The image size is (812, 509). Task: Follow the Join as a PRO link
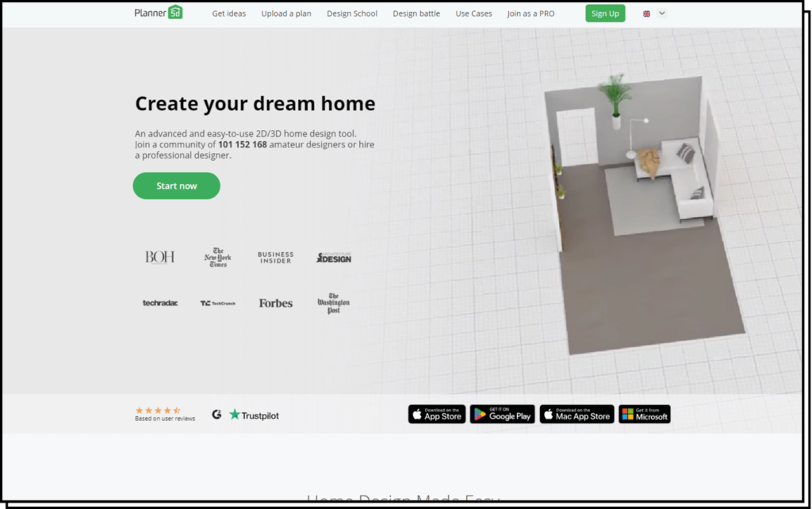530,13
